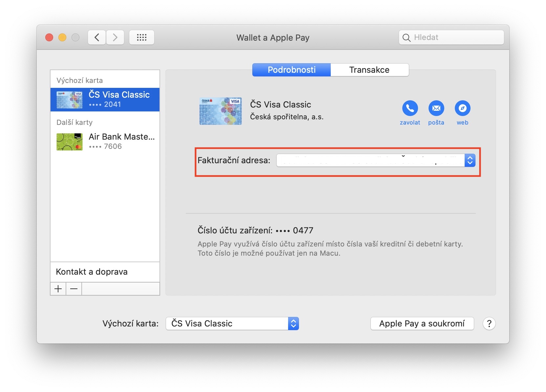Send email via pošta icon
The image size is (546, 392).
click(436, 108)
